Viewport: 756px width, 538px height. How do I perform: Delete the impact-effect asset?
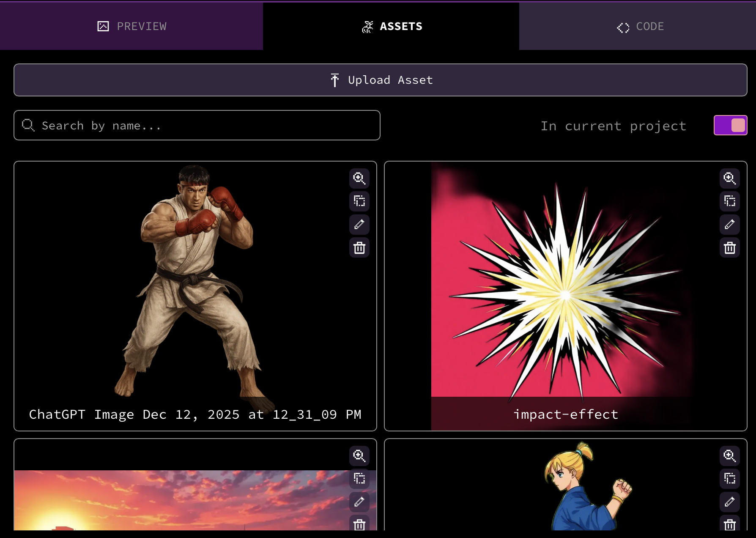(x=730, y=247)
